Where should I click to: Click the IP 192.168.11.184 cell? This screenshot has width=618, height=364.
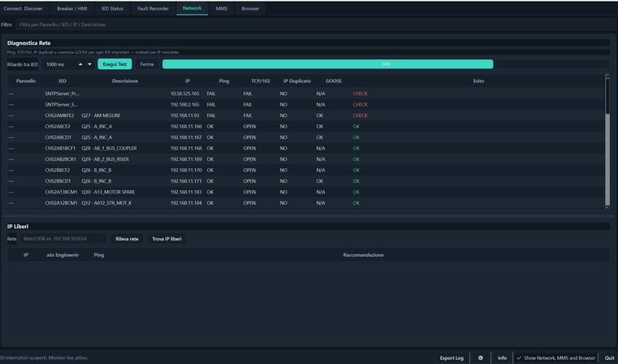click(x=186, y=203)
